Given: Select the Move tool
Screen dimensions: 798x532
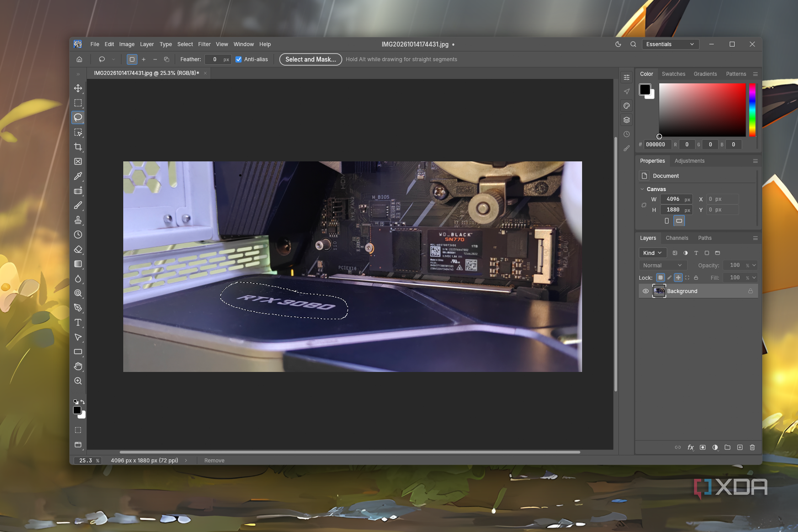Looking at the screenshot, I should click(78, 88).
